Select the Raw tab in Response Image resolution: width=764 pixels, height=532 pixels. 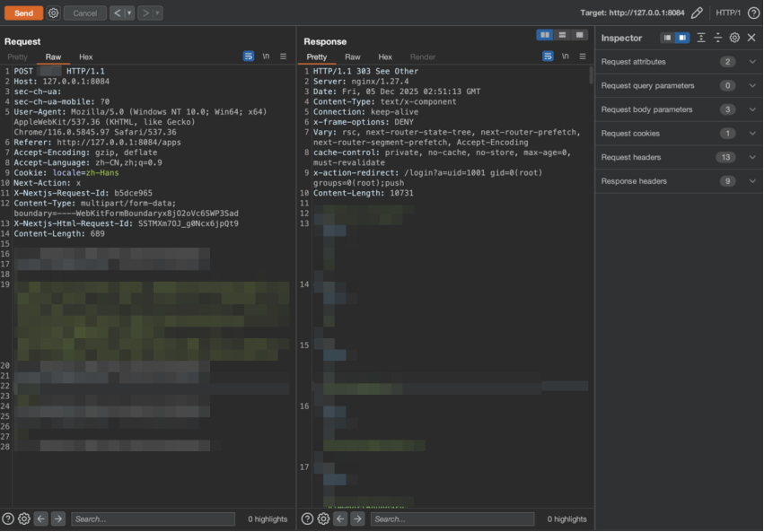click(352, 57)
